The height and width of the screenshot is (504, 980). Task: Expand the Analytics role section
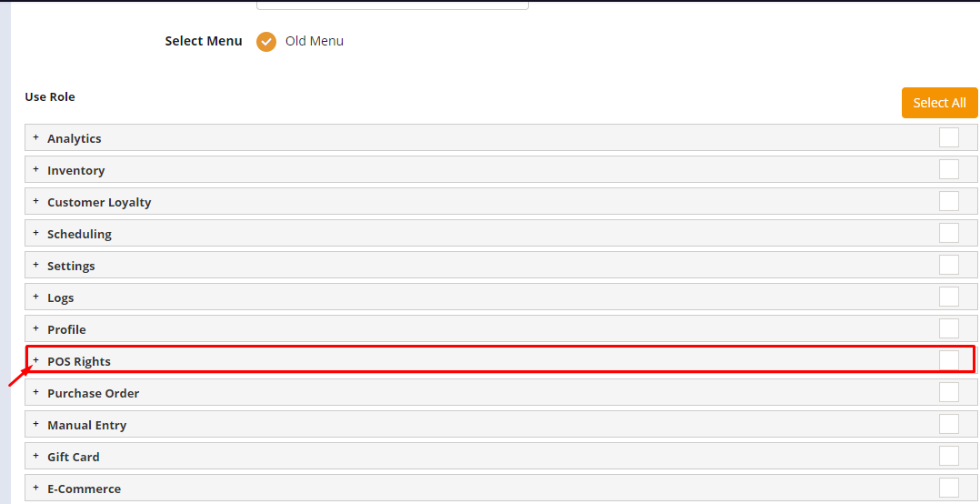tap(36, 137)
